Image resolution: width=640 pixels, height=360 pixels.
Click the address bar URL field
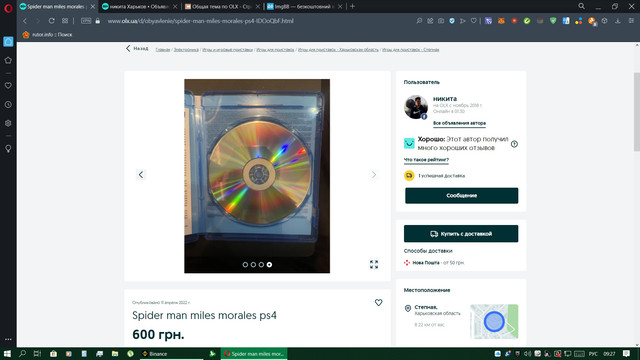point(200,21)
